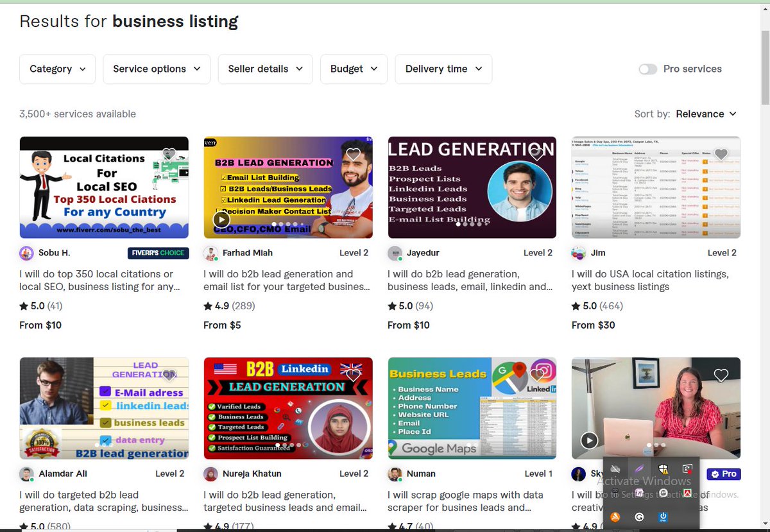Viewport: 770px width, 532px height.
Task: Save Sobu H. local citations gig heart
Action: [169, 154]
